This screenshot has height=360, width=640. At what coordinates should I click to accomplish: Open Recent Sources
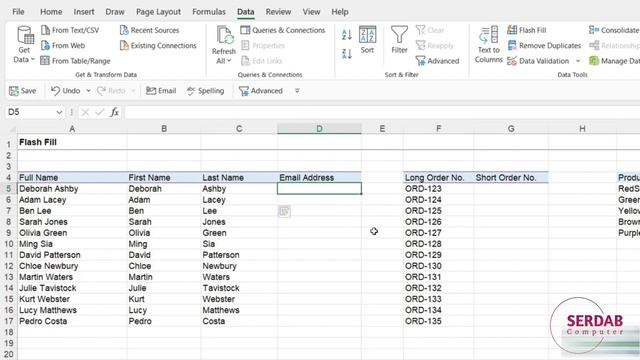pos(149,30)
